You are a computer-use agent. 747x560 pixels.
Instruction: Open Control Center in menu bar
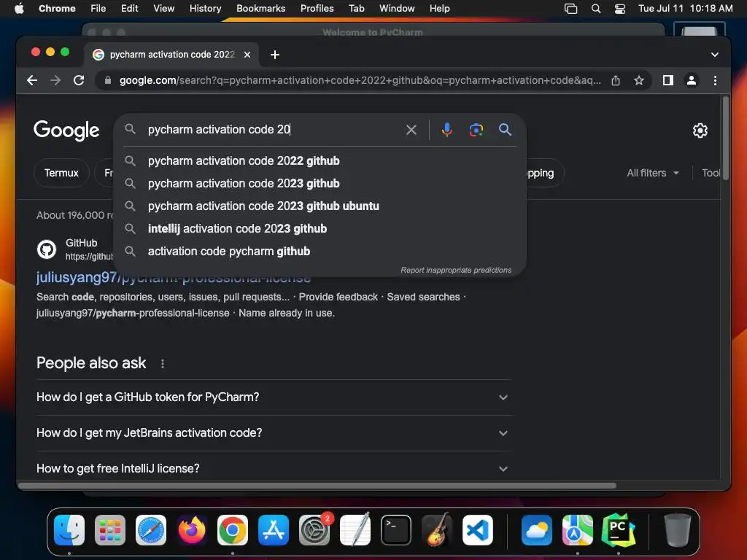pos(620,9)
